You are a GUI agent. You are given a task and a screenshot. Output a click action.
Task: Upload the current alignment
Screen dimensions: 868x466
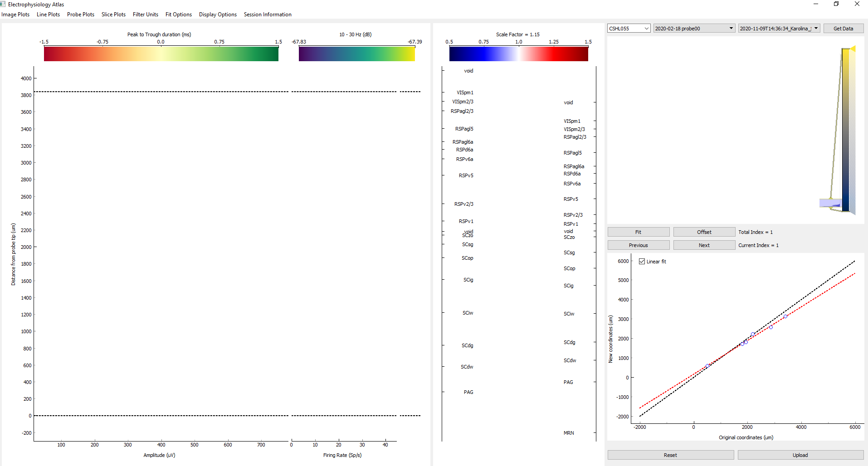tap(800, 455)
